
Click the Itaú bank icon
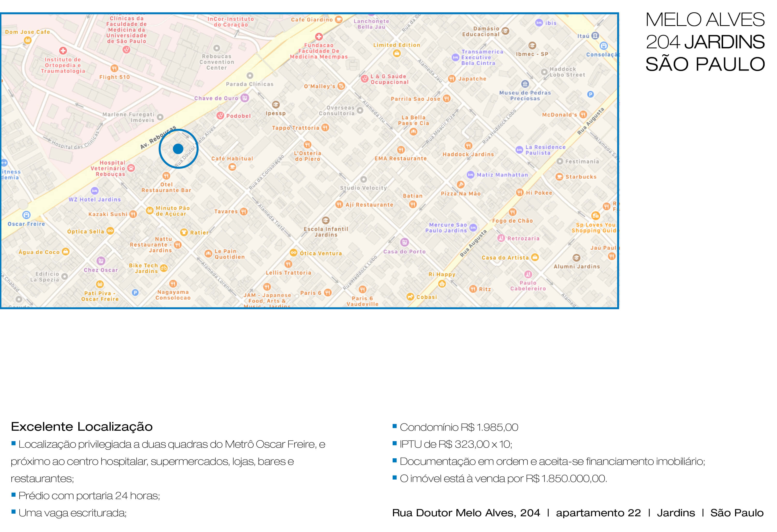tap(595, 36)
